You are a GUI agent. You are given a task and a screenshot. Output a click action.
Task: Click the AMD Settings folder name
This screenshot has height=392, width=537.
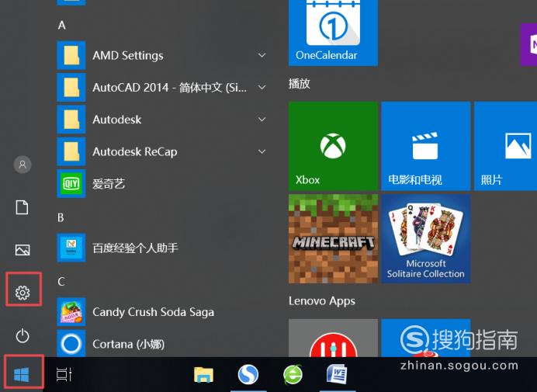[x=128, y=56]
